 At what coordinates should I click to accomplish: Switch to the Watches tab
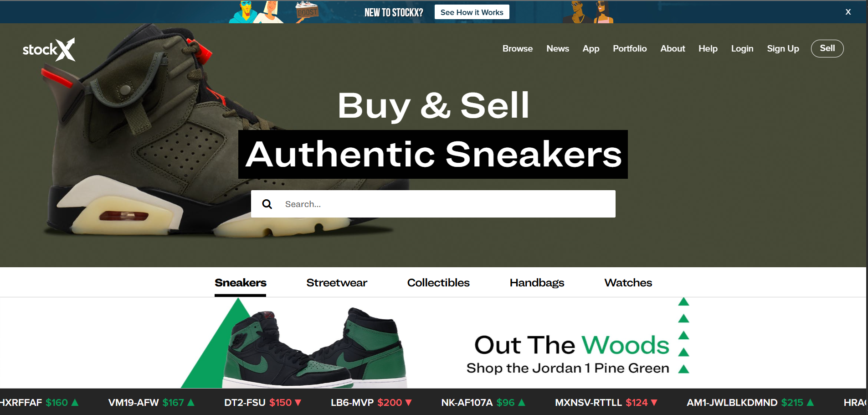coord(628,283)
